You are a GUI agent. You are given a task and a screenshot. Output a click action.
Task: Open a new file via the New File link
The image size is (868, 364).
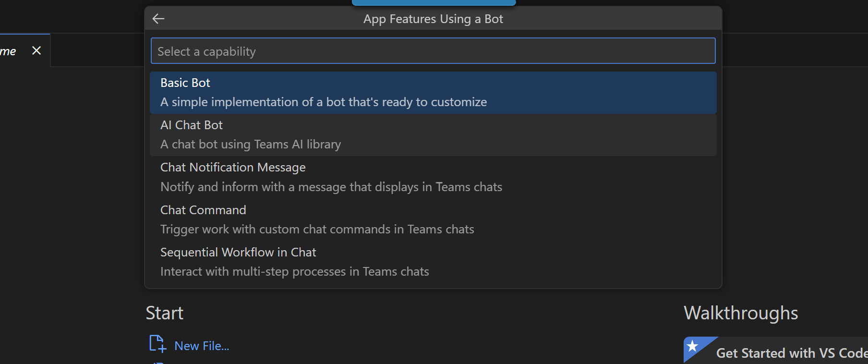click(202, 345)
